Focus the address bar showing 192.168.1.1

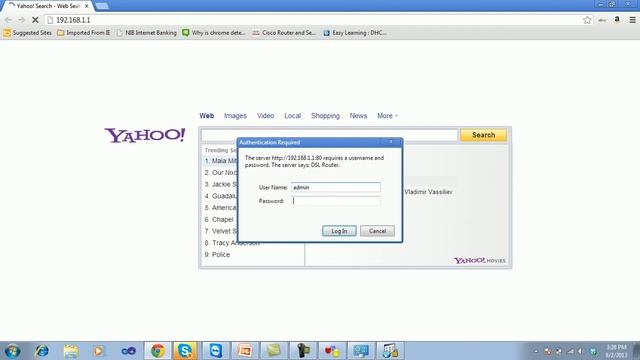[314, 20]
